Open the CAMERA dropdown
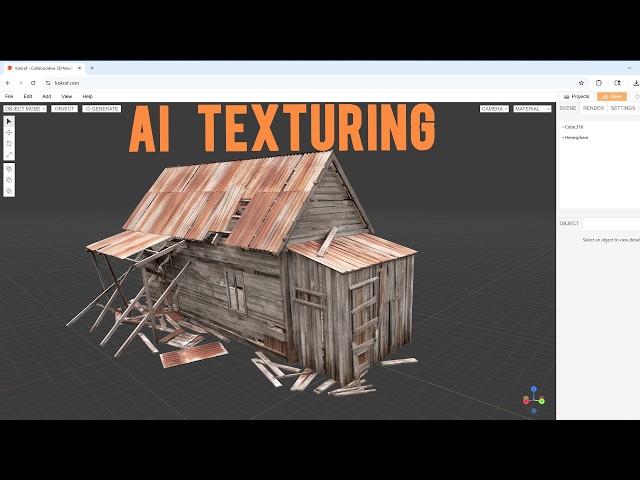Viewport: 640px width, 480px height. 494,109
